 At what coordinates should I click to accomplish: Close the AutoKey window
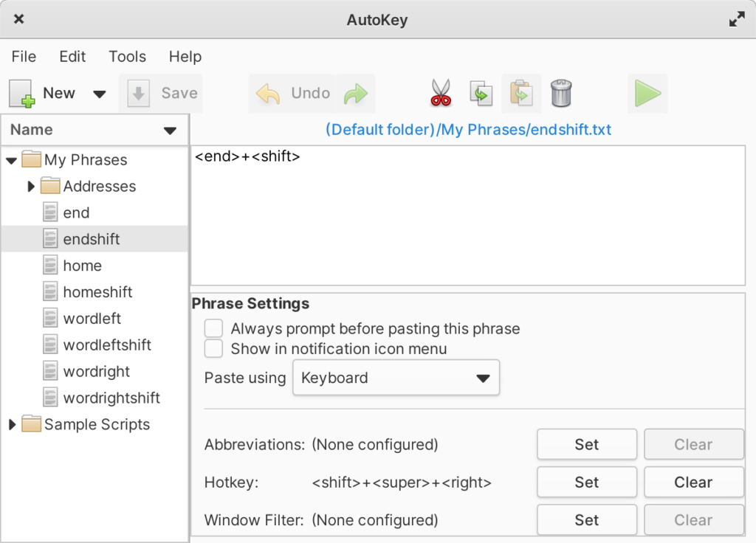pyautogui.click(x=18, y=19)
